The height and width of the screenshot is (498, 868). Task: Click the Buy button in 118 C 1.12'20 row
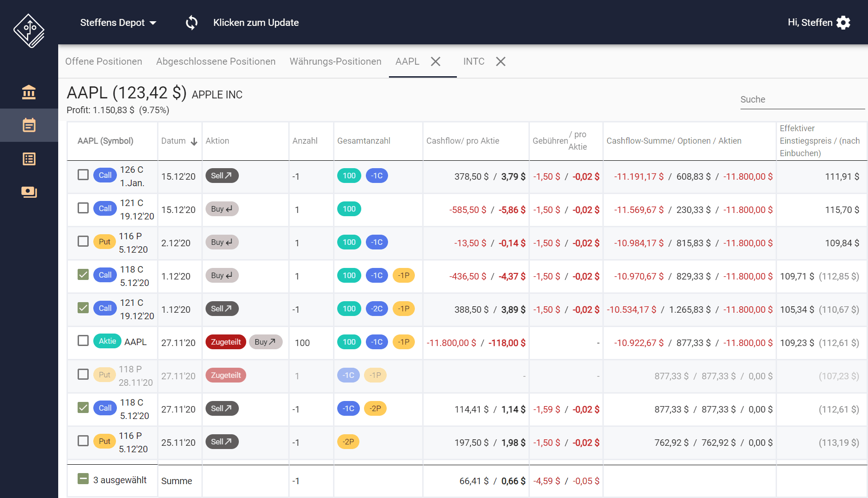222,275
